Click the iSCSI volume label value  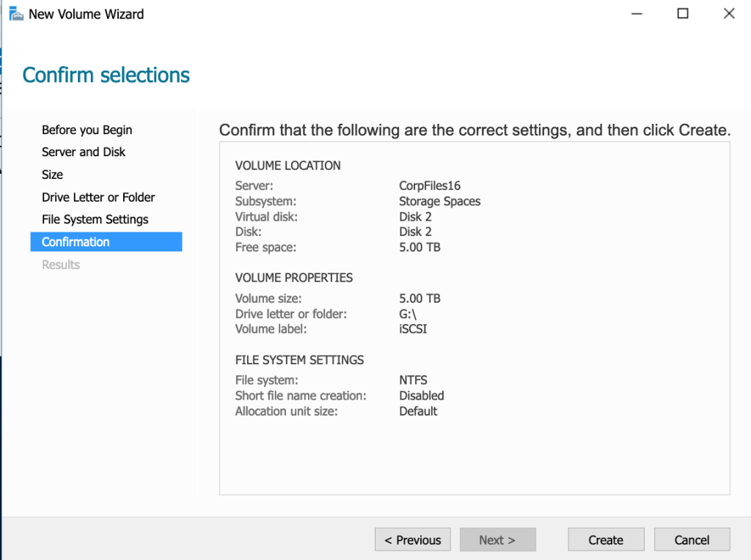coord(413,329)
